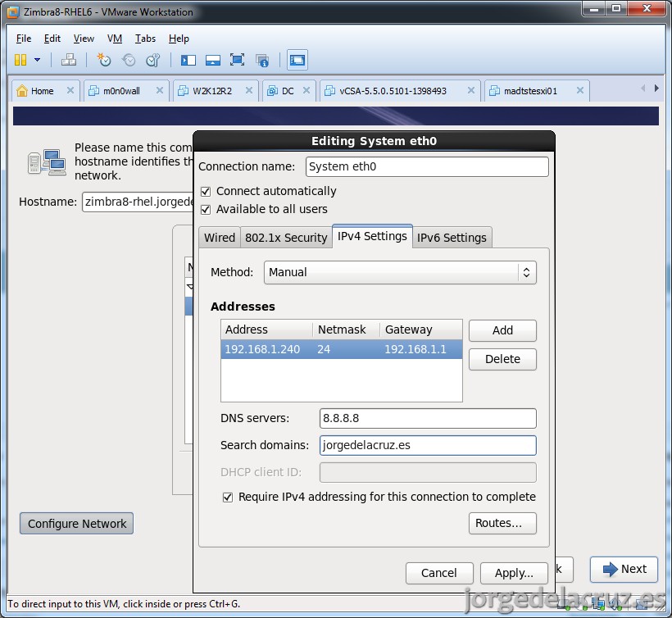
Task: Open the View menu
Action: 84,39
